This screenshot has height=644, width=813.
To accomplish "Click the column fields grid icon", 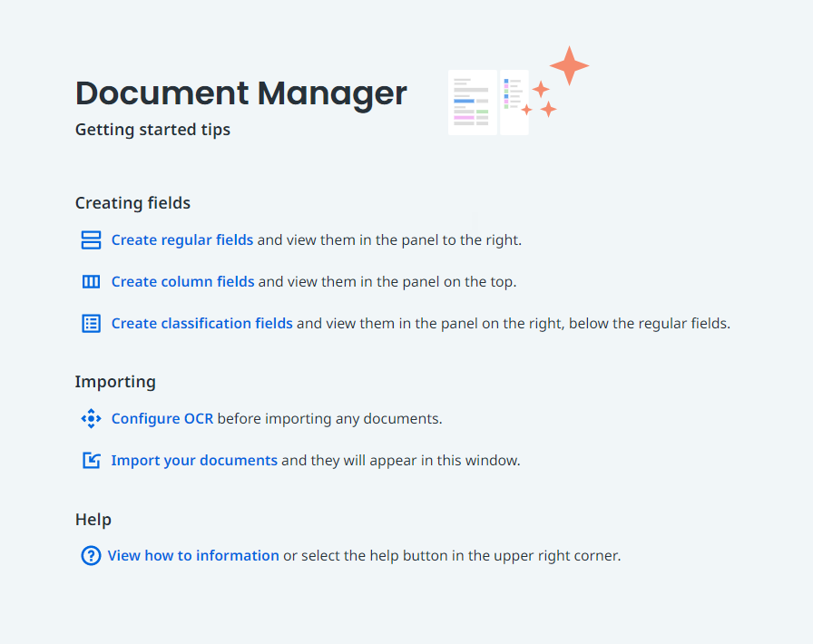I will tap(91, 281).
